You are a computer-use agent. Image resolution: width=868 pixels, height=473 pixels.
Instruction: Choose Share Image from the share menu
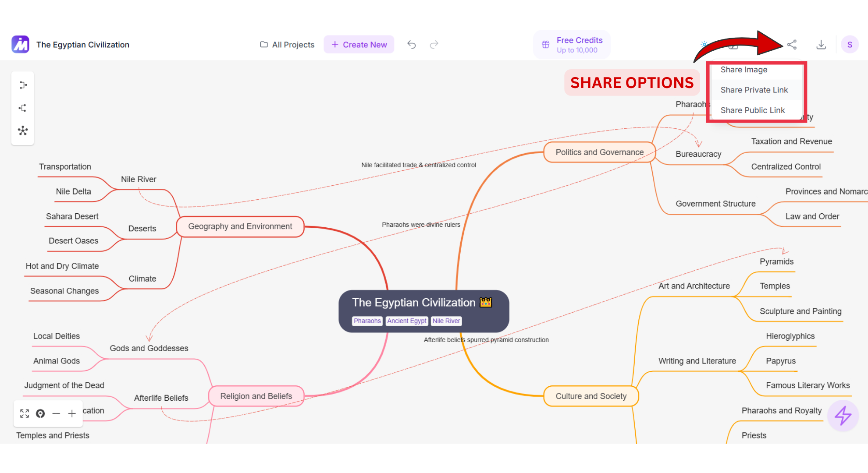tap(743, 70)
